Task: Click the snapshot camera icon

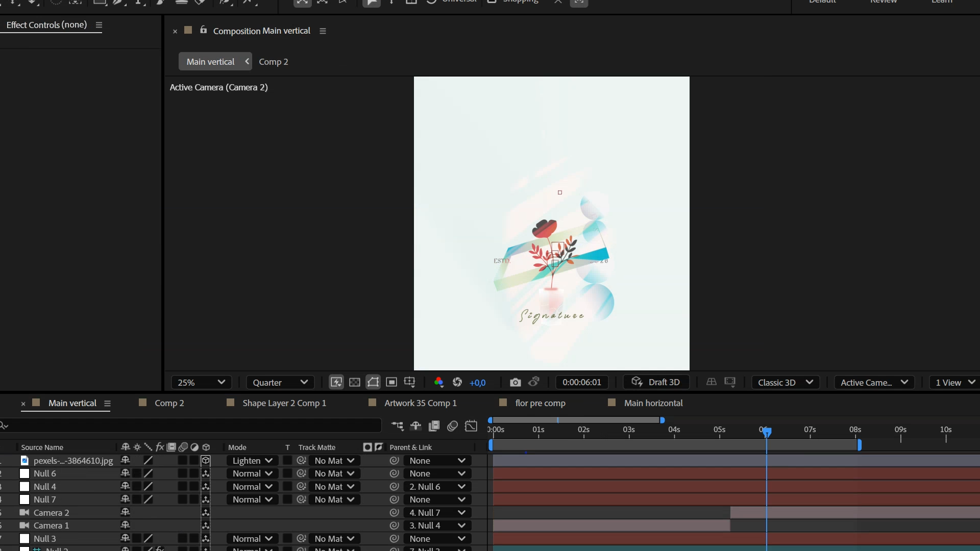Action: click(515, 382)
